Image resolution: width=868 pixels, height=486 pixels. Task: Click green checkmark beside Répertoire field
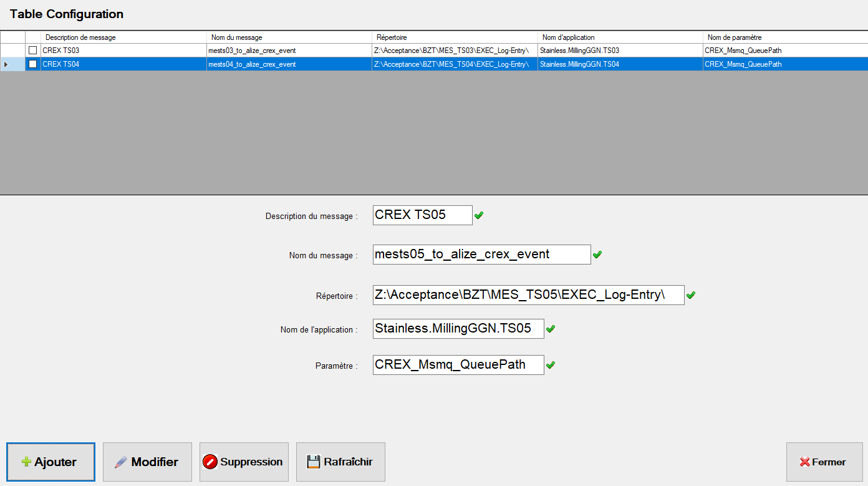[690, 295]
